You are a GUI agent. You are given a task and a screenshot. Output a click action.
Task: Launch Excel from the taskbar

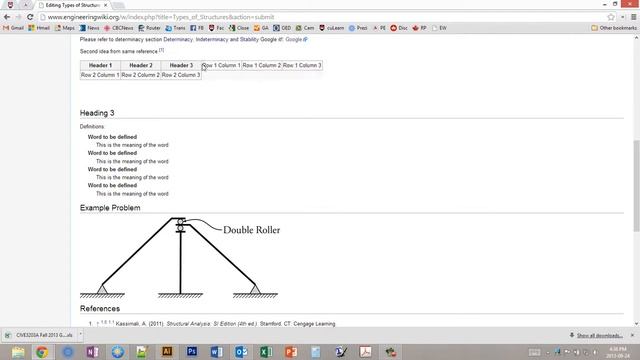[x=266, y=352]
